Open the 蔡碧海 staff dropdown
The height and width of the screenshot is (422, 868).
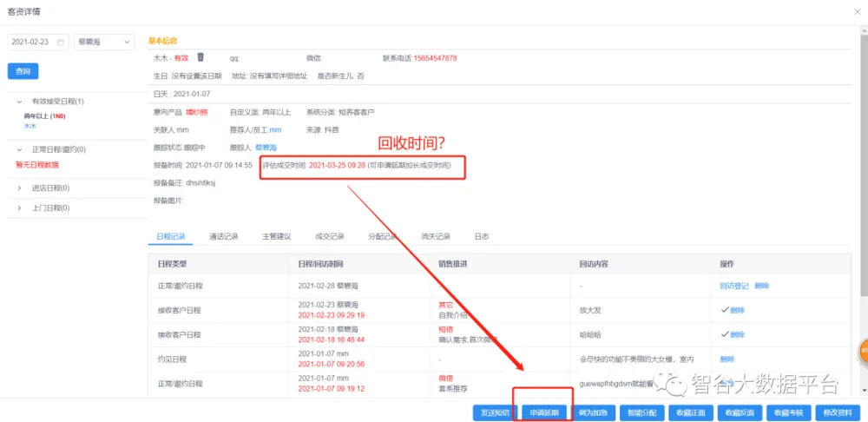(x=103, y=42)
